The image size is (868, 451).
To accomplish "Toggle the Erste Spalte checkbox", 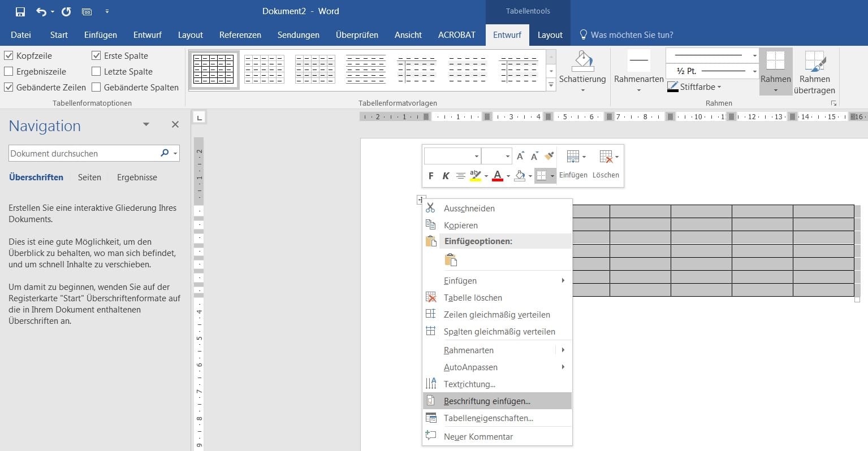I will click(96, 55).
